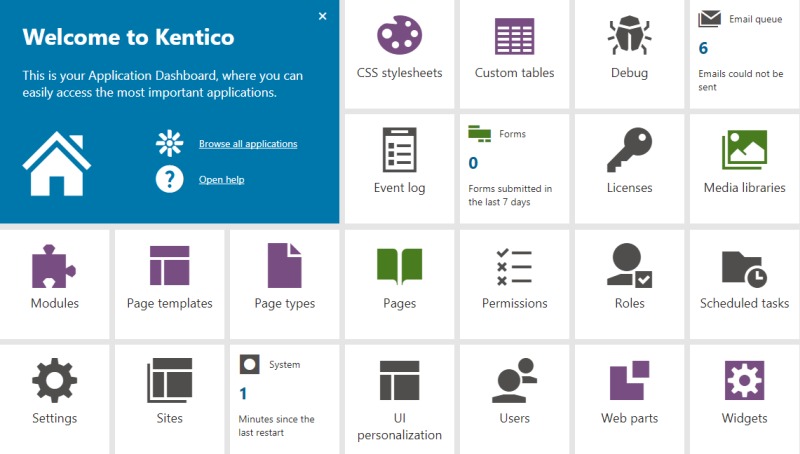
Task: Open the Page types document icon
Action: (285, 266)
